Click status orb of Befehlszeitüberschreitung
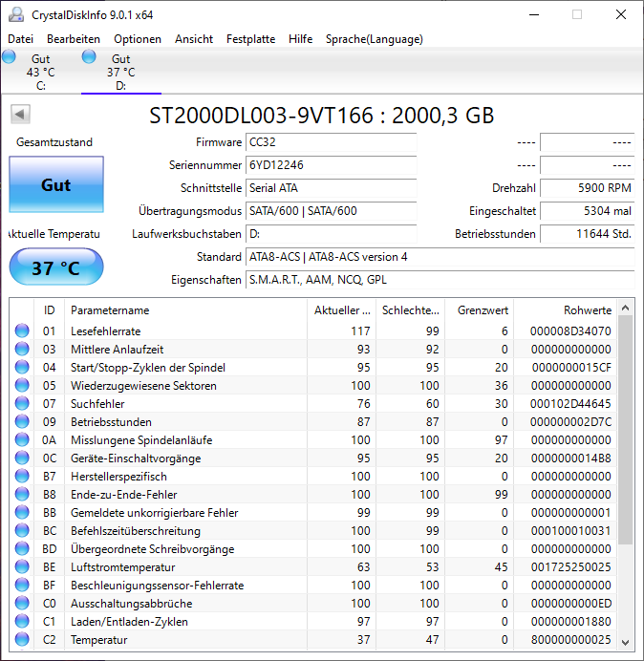The height and width of the screenshot is (661, 644). [22, 530]
